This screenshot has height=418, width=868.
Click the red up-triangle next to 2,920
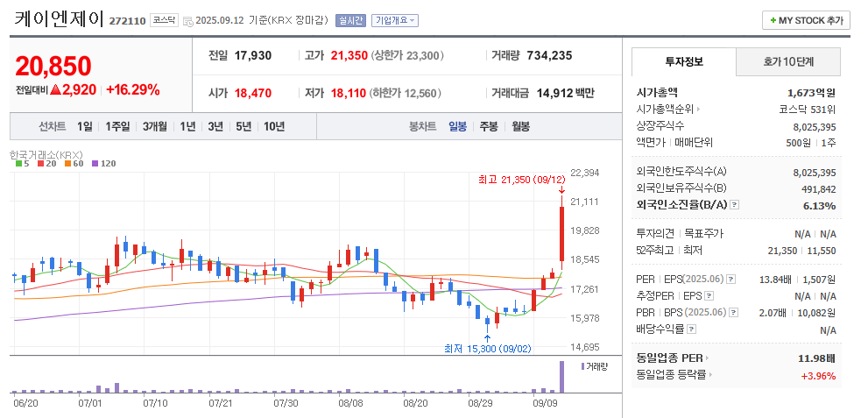55,89
